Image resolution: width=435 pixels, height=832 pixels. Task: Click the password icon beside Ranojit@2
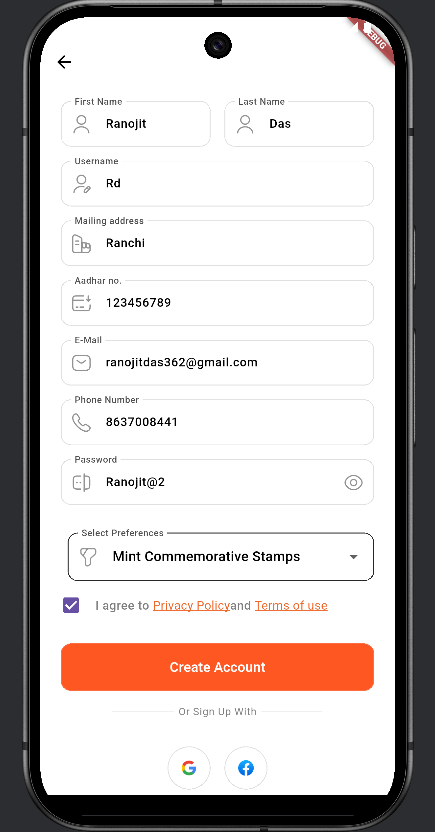point(81,482)
